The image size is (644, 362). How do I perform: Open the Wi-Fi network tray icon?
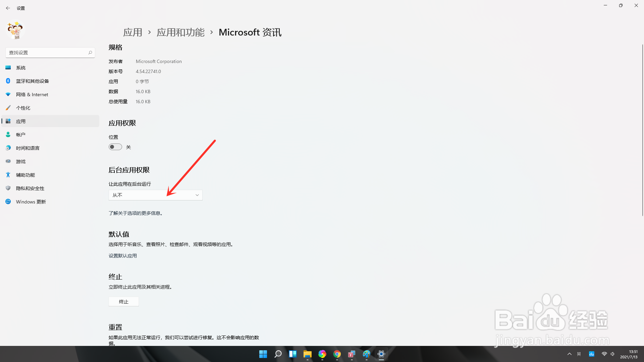[604, 354]
